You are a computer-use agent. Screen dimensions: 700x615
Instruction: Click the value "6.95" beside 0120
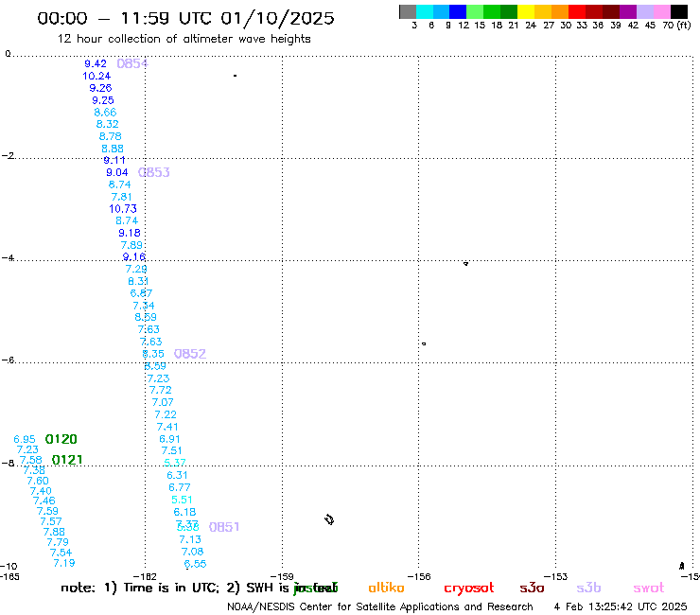tap(25, 439)
